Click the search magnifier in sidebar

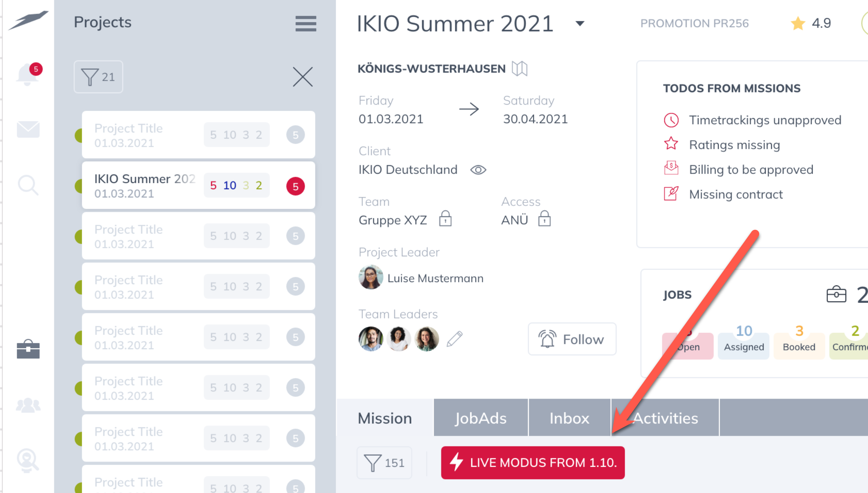[x=28, y=185]
